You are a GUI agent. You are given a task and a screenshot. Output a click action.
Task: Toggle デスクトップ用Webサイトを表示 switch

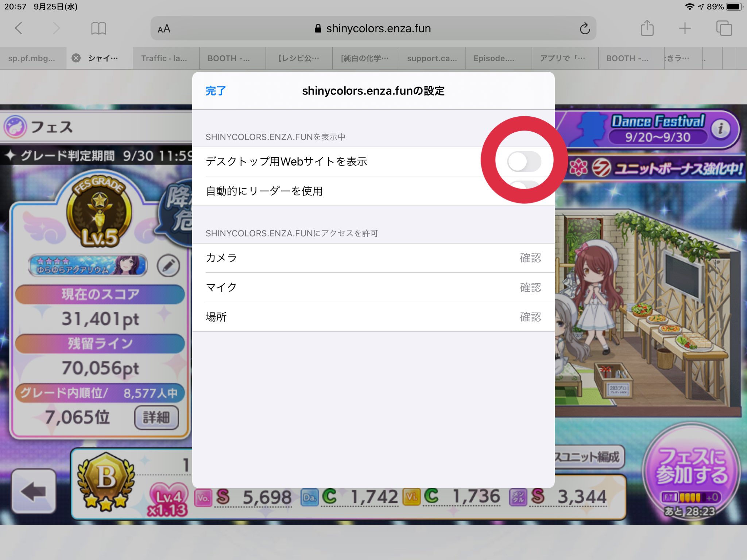click(524, 162)
